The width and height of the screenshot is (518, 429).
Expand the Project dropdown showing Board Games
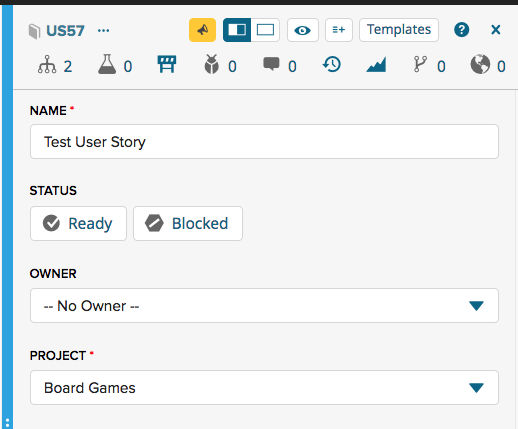click(x=264, y=388)
